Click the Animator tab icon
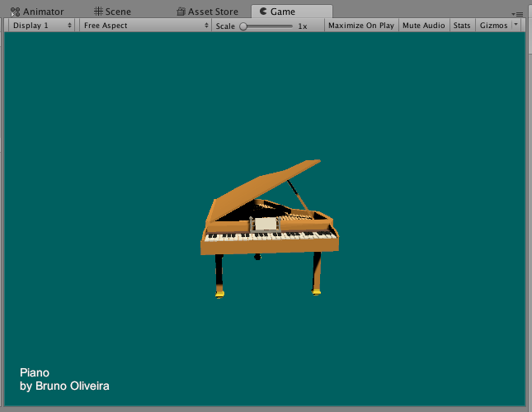 pyautogui.click(x=15, y=12)
